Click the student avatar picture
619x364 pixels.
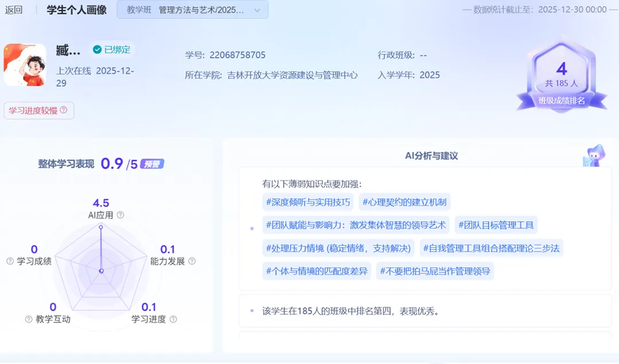pos(25,65)
